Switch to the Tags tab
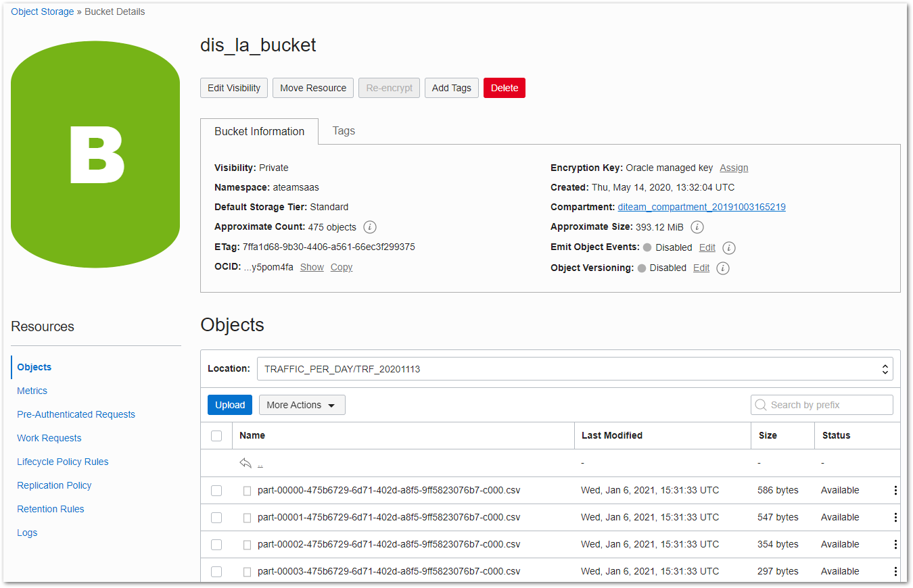The width and height of the screenshot is (913, 588). point(344,131)
